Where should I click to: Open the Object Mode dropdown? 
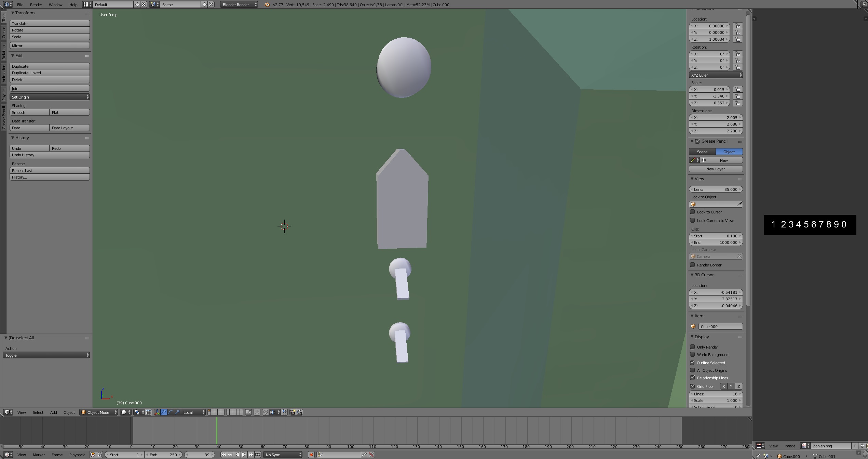(x=98, y=412)
